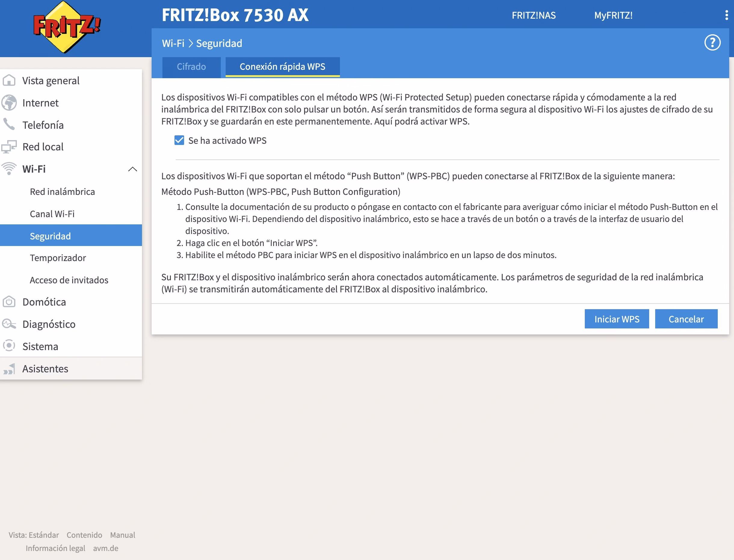Open the three-dot options menu
Viewport: 734px width, 560px height.
click(x=726, y=15)
